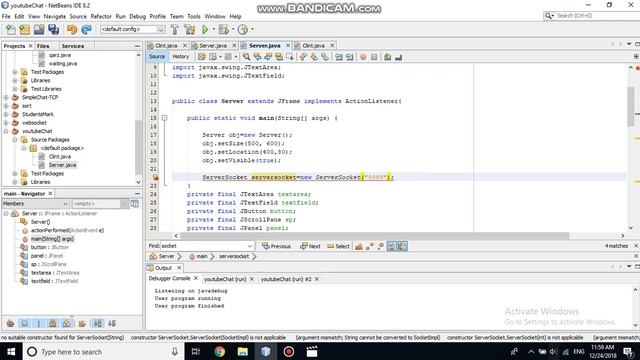The height and width of the screenshot is (360, 640).
Task: Click the Previous find button
Action: (277, 246)
